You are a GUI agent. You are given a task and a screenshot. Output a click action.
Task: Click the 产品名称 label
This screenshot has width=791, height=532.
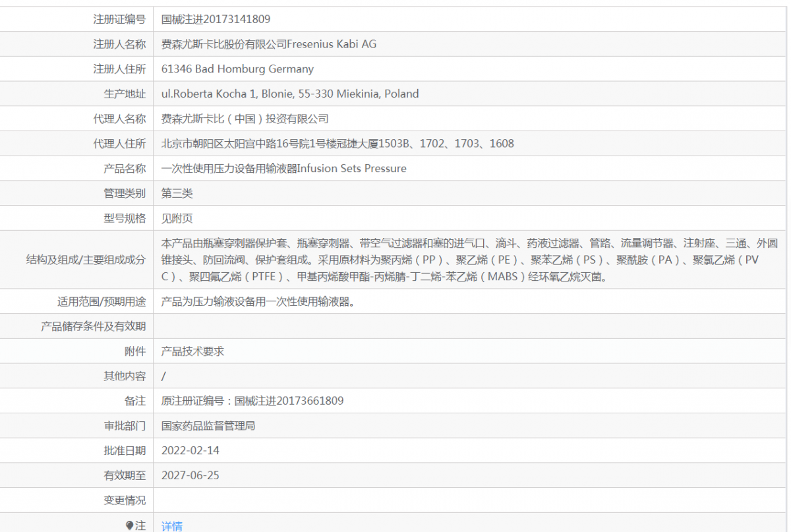[x=125, y=168]
